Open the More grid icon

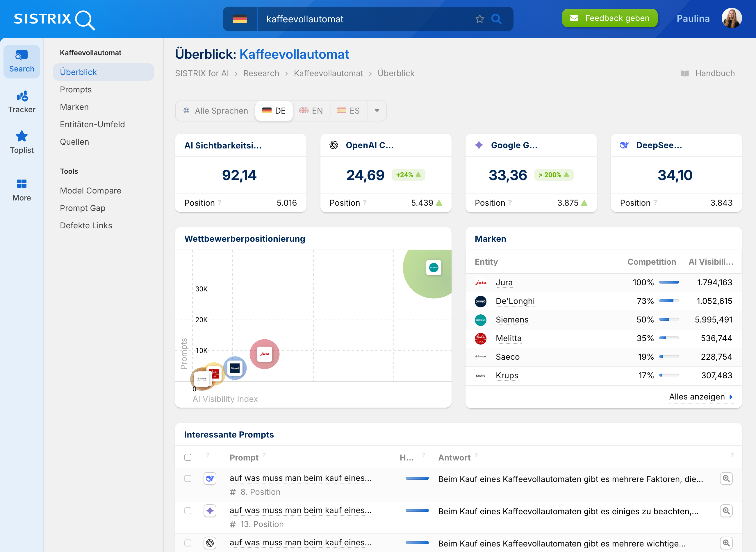tap(22, 184)
